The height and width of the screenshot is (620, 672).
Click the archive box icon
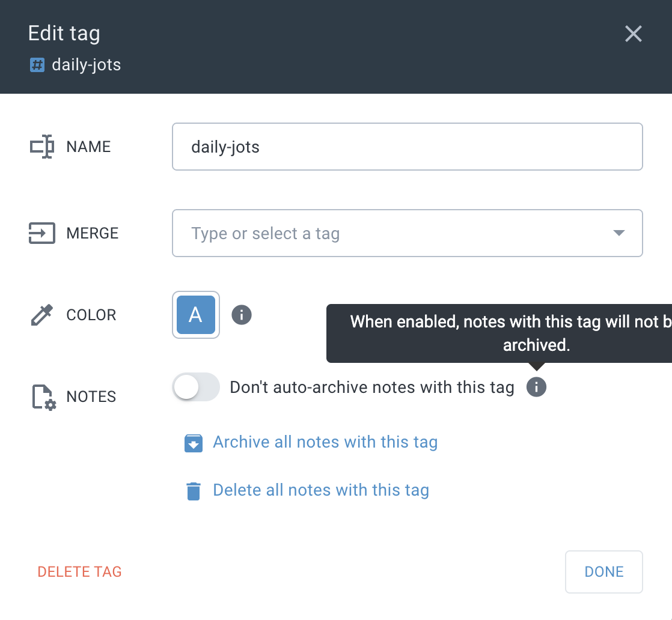coord(193,443)
